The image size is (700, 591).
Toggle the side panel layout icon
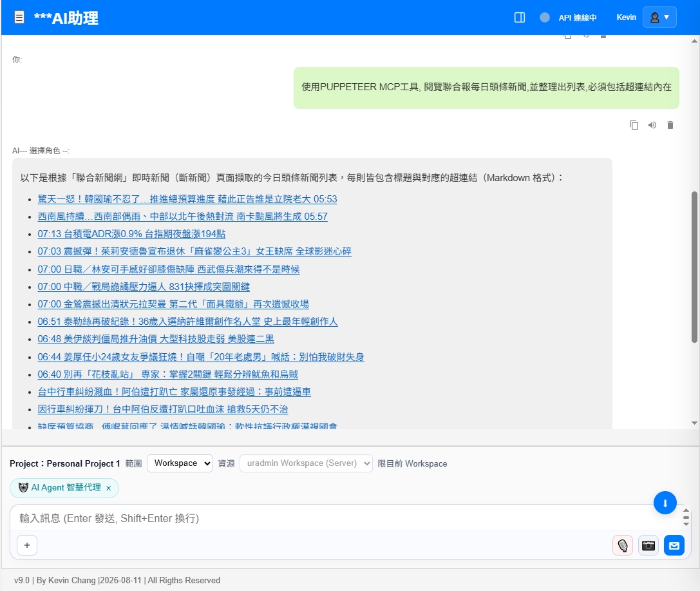(x=519, y=17)
